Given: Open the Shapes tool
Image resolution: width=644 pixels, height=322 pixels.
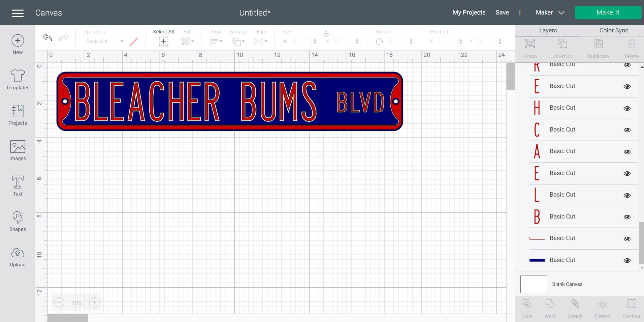Looking at the screenshot, I should click(18, 221).
